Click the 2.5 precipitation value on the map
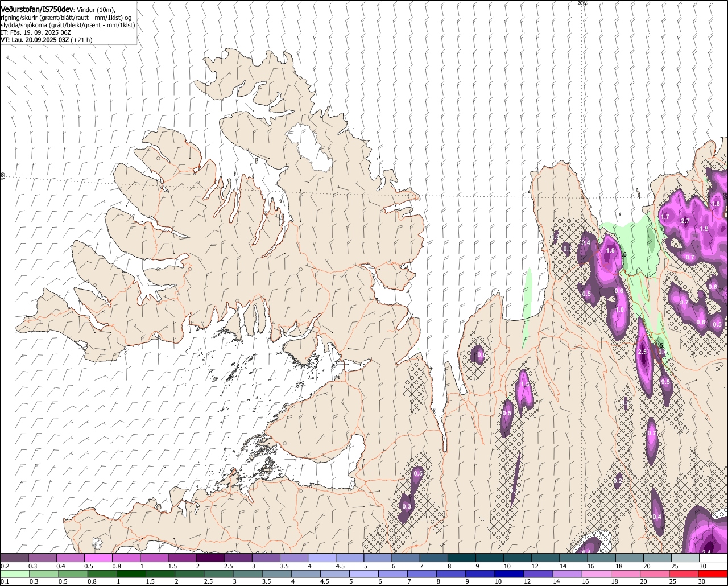728x586 pixels. 643,352
